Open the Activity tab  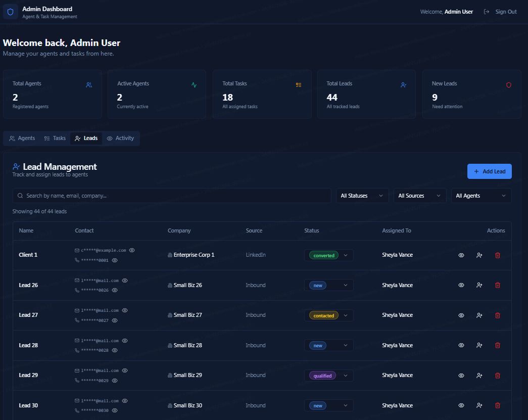pyautogui.click(x=120, y=138)
